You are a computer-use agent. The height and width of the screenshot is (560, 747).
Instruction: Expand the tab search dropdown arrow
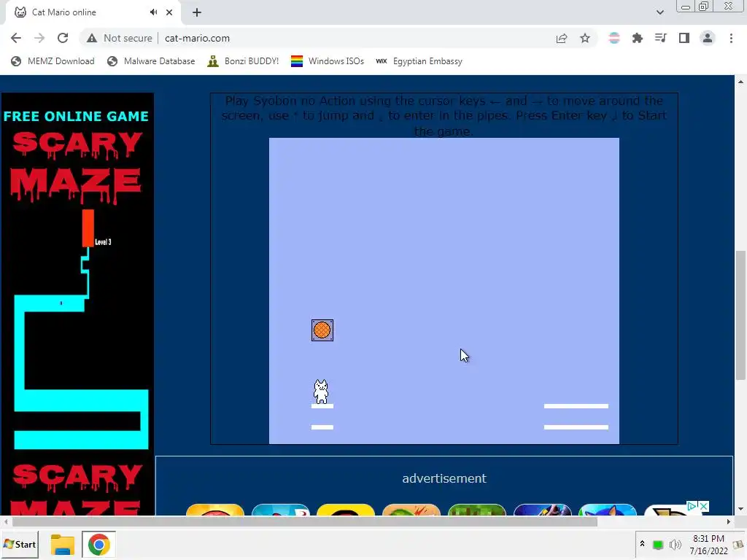[x=659, y=12]
